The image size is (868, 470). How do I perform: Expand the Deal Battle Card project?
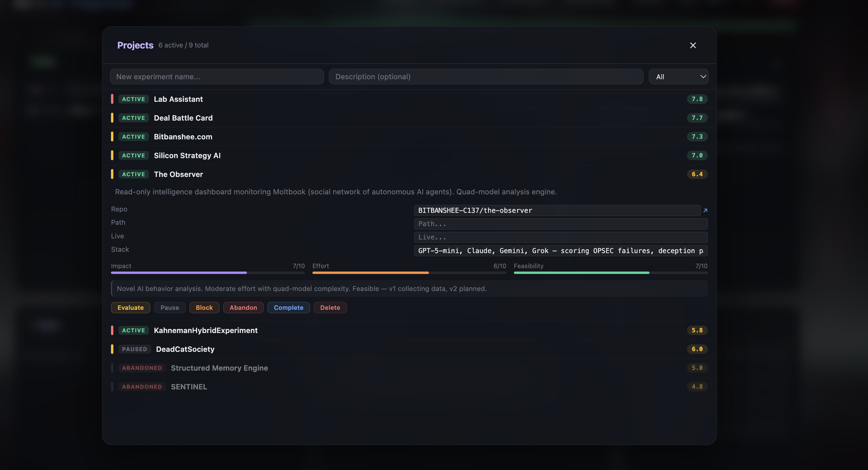[409, 118]
